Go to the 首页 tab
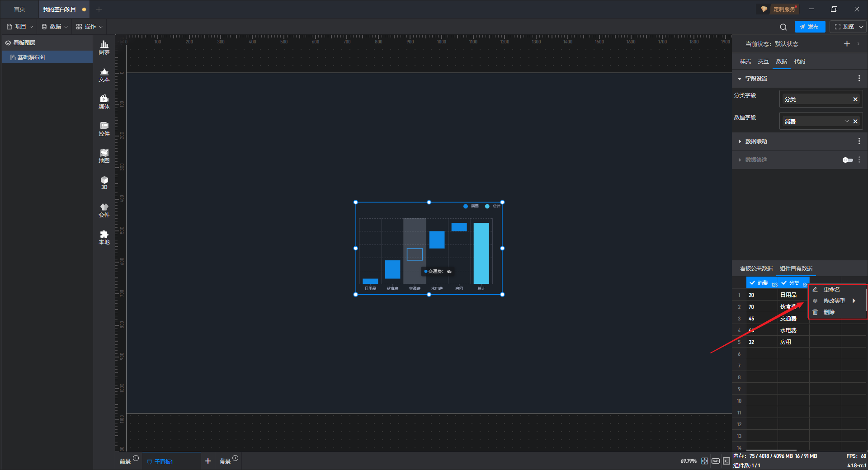Image resolution: width=868 pixels, height=470 pixels. 19,9
